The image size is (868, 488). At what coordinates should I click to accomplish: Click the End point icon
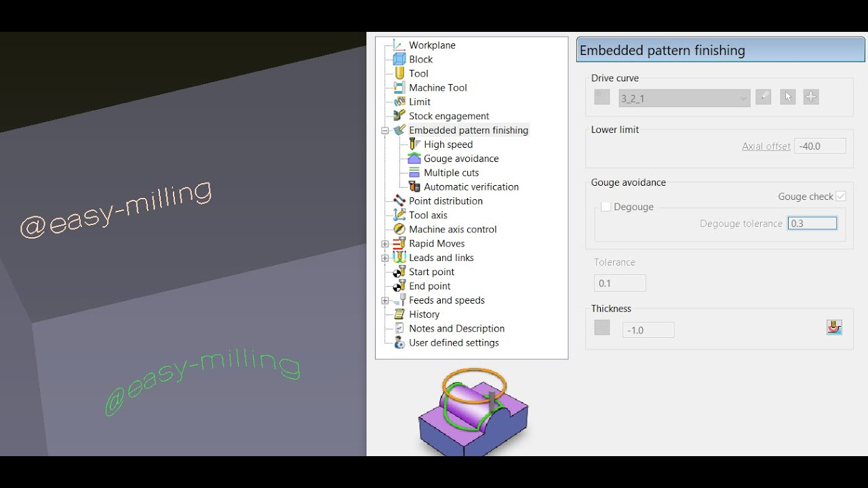click(399, 286)
